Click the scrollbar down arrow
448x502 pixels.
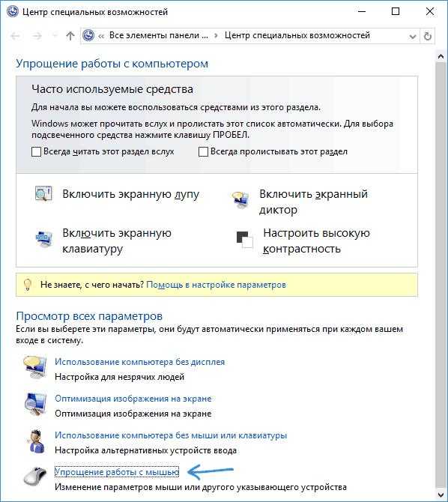441,493
